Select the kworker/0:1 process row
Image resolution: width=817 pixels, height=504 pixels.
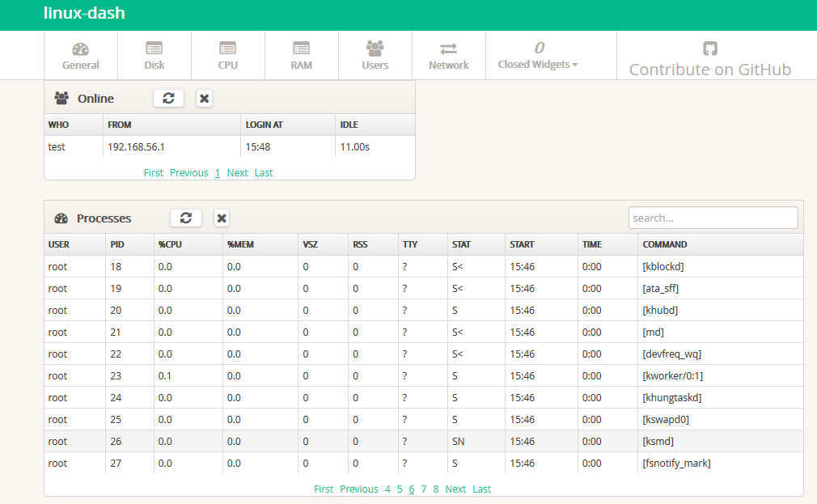pos(423,375)
